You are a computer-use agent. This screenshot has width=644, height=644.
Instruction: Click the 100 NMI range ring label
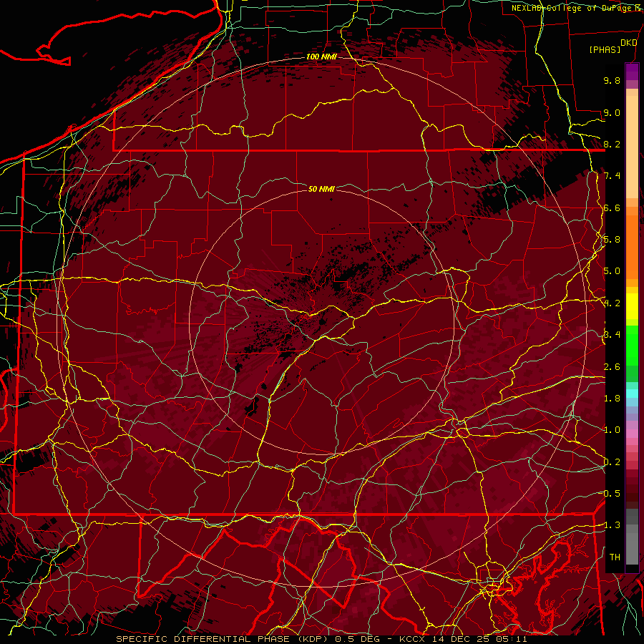click(321, 57)
